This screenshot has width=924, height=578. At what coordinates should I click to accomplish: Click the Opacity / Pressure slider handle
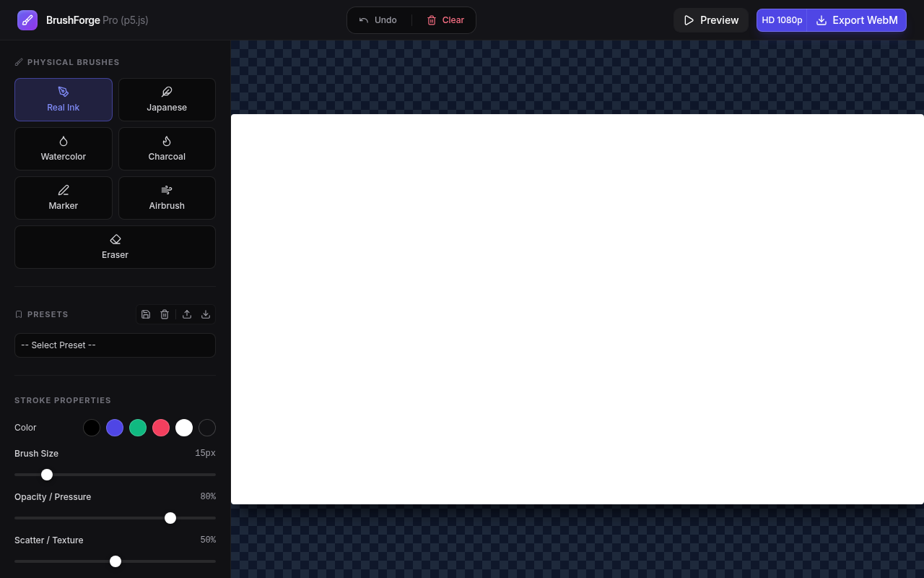(x=170, y=518)
